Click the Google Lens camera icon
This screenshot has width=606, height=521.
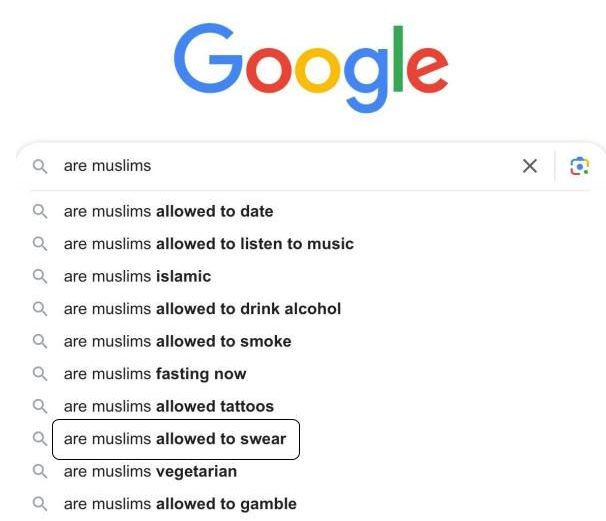point(579,166)
